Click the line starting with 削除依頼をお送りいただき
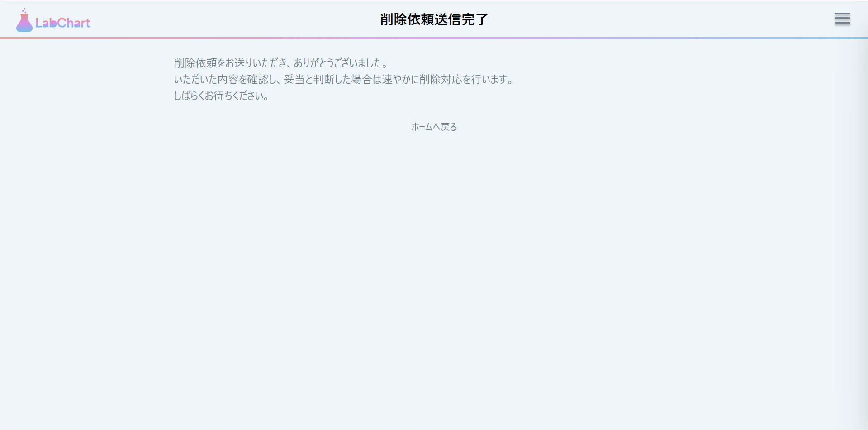868x430 pixels. 281,63
